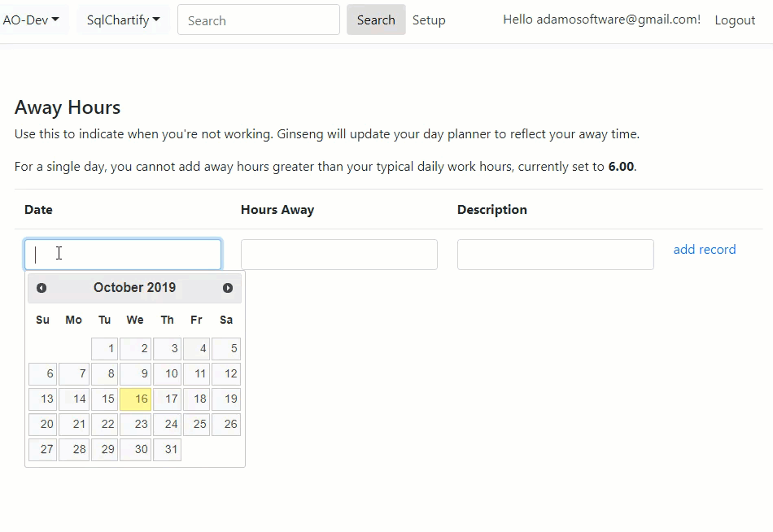Open the SqlChartify dropdown menu
Image resolution: width=773 pixels, height=532 pixels.
point(123,20)
